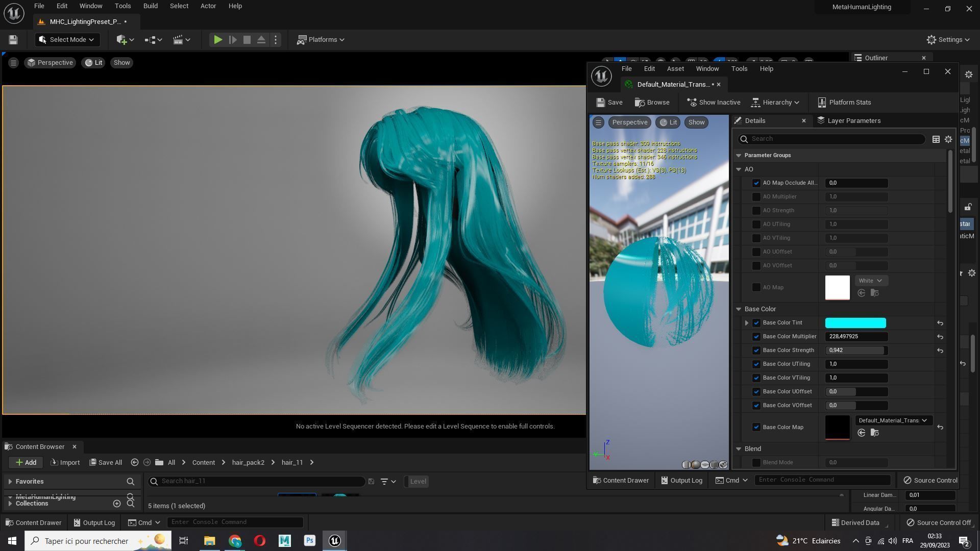
Task: Click the Show Inactive button
Action: [713, 103]
